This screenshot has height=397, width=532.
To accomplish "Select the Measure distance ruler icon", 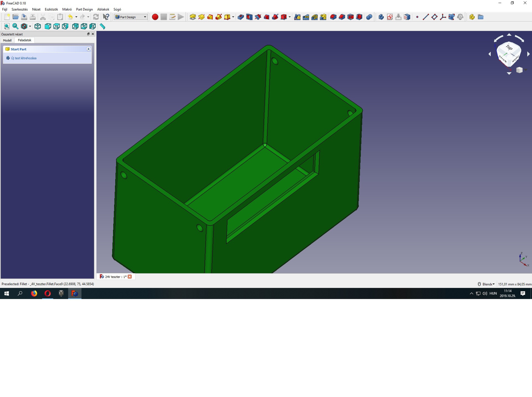I will point(103,27).
